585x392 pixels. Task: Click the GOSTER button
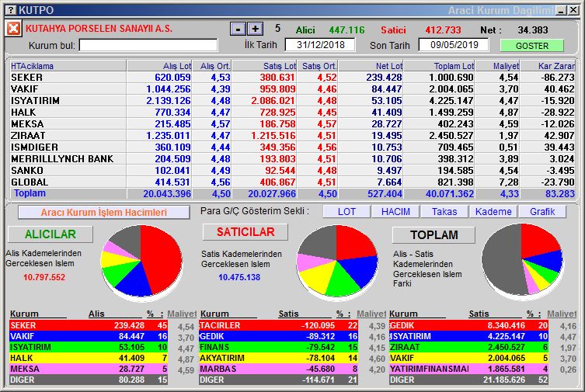pos(532,46)
